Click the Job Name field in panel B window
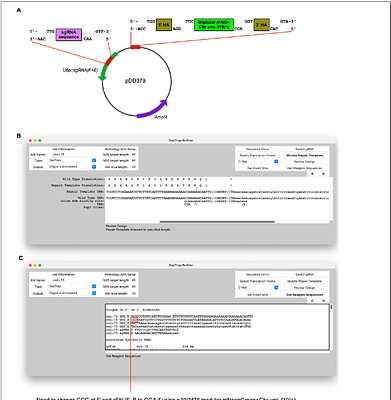Viewport: 391px width, 400px height. [x=71, y=155]
